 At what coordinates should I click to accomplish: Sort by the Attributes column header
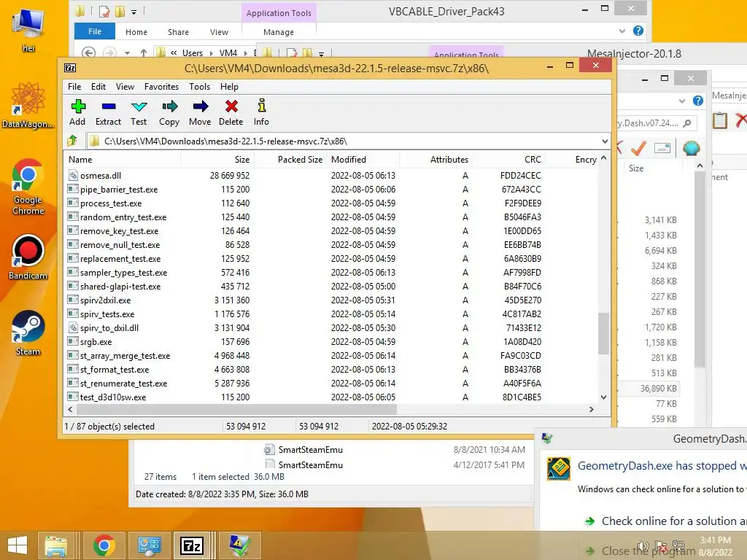(x=436, y=160)
